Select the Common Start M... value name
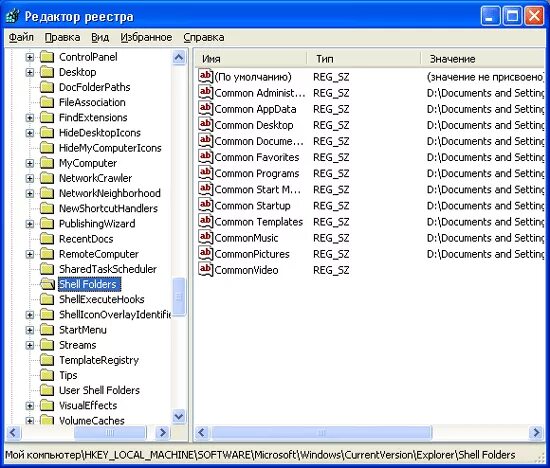 tap(257, 190)
